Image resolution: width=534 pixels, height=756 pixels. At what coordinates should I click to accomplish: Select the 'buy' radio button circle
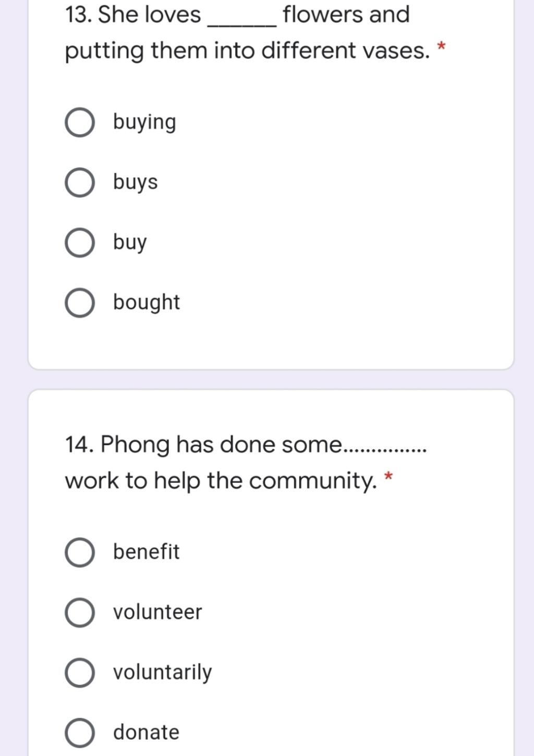(80, 243)
